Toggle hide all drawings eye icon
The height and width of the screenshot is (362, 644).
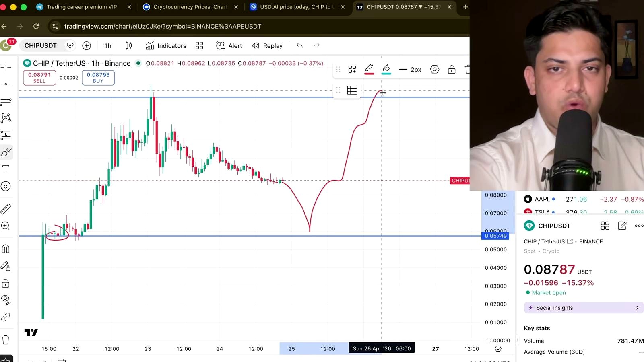[6, 300]
